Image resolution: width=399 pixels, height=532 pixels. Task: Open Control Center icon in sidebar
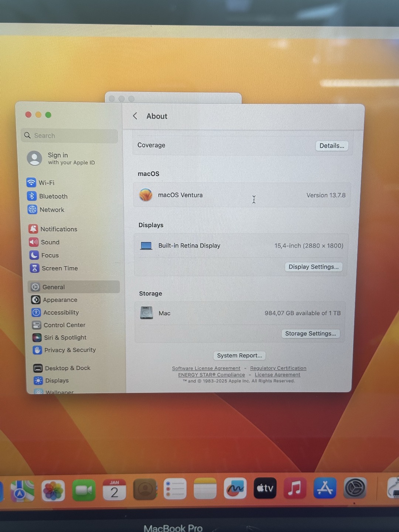[37, 325]
